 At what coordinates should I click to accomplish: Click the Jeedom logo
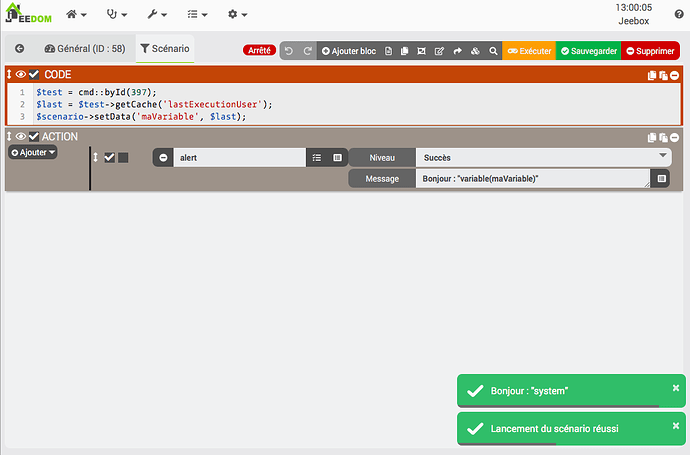[x=28, y=13]
